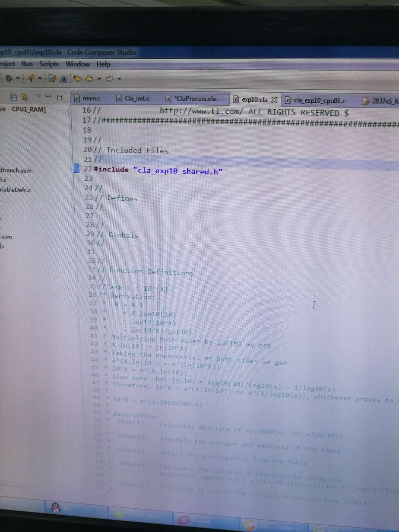Open the Debug launch dropdown arrow
Screen dimensions: 399x532
[17, 78]
